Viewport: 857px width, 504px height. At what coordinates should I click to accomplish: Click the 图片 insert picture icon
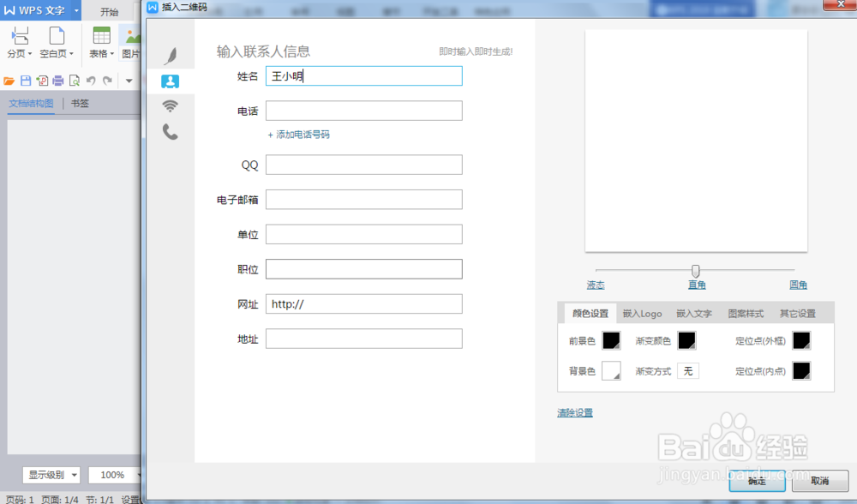(130, 39)
